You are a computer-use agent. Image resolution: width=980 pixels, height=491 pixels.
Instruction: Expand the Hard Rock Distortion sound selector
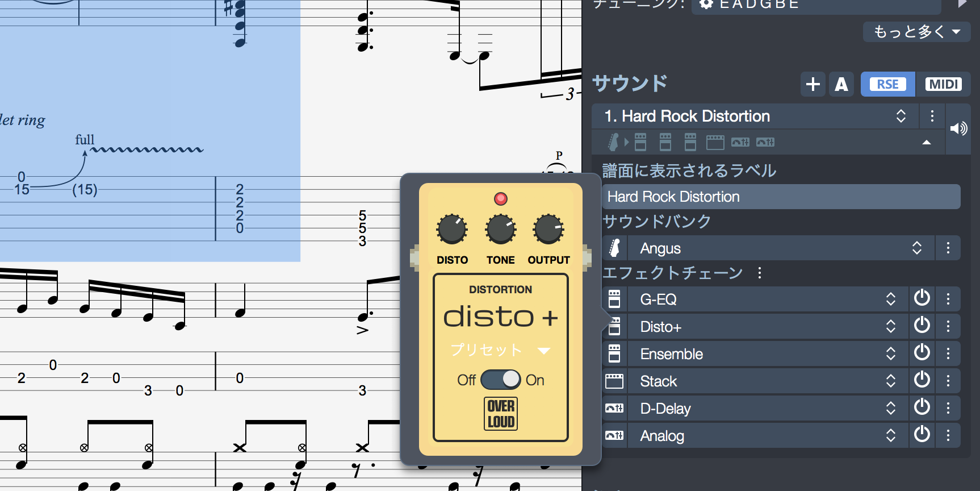[x=901, y=116]
